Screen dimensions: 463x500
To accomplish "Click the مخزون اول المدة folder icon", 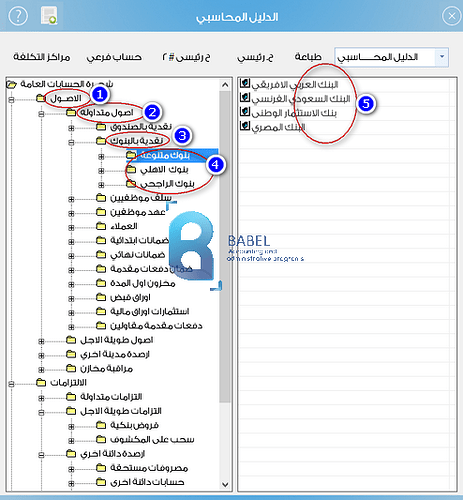I will pos(101,283).
